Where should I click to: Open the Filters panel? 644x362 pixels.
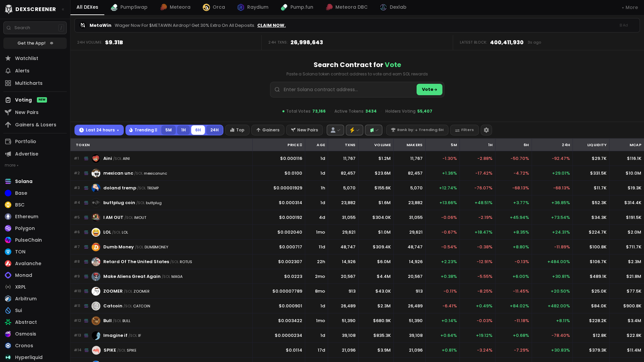point(465,130)
